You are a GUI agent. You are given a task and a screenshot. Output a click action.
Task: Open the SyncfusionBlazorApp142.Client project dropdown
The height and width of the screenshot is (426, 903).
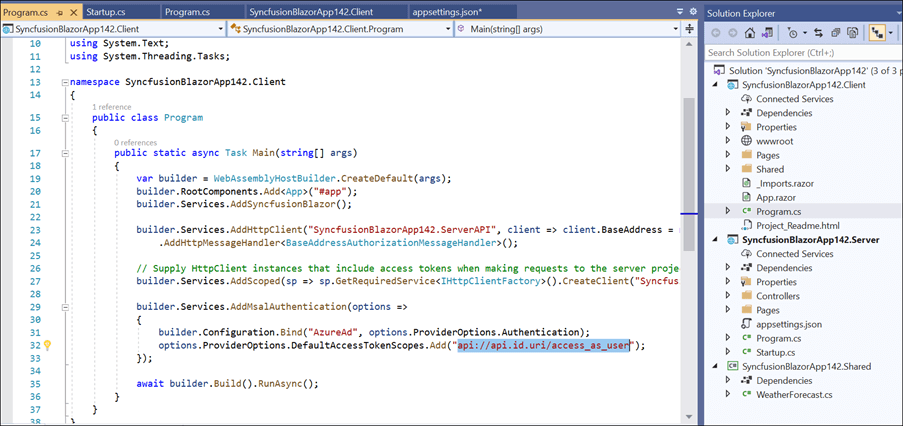tap(217, 30)
